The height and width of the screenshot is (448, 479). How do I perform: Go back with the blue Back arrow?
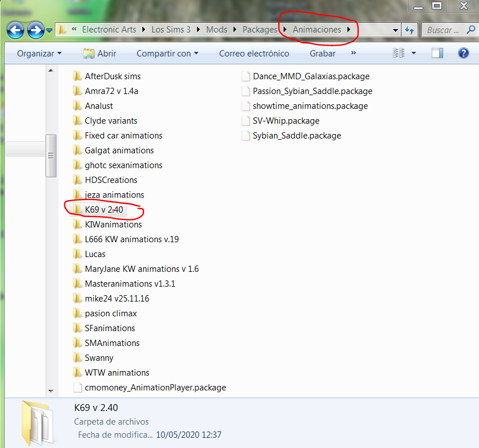tap(15, 30)
